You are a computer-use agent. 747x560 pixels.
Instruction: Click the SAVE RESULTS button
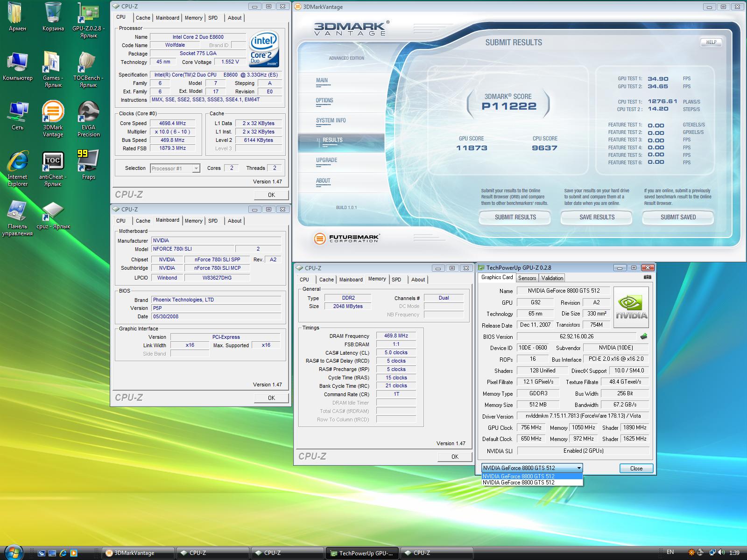pyautogui.click(x=597, y=217)
